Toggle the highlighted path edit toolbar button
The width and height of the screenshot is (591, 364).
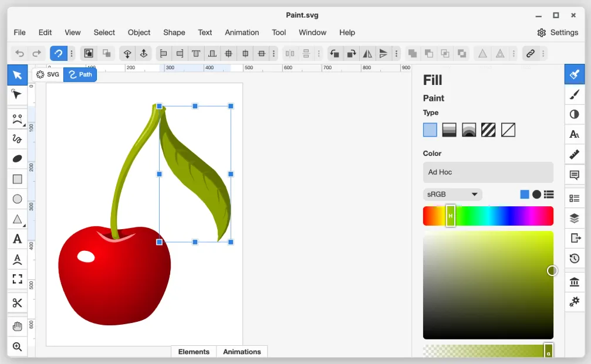[x=59, y=53]
